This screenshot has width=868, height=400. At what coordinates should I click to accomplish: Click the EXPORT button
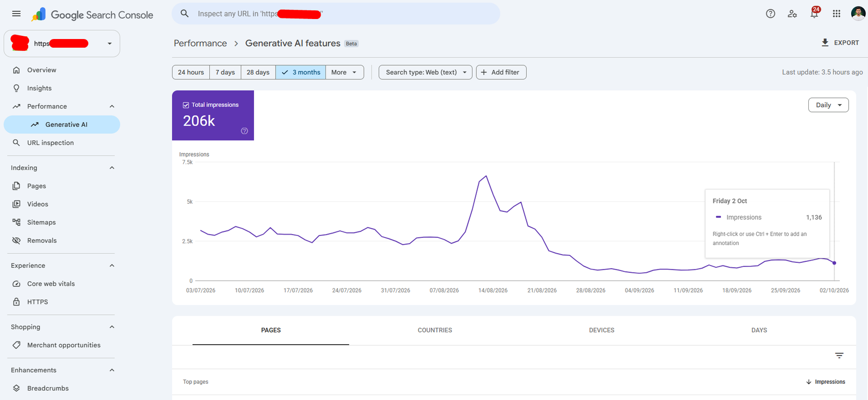pyautogui.click(x=840, y=42)
